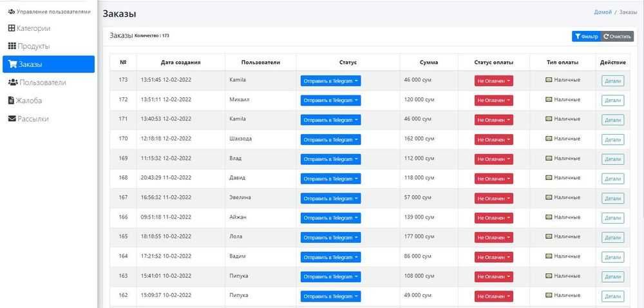Image resolution: width=644 pixels, height=308 pixels.
Task: Click the document icon beside Жалоба
Action: pos(11,101)
